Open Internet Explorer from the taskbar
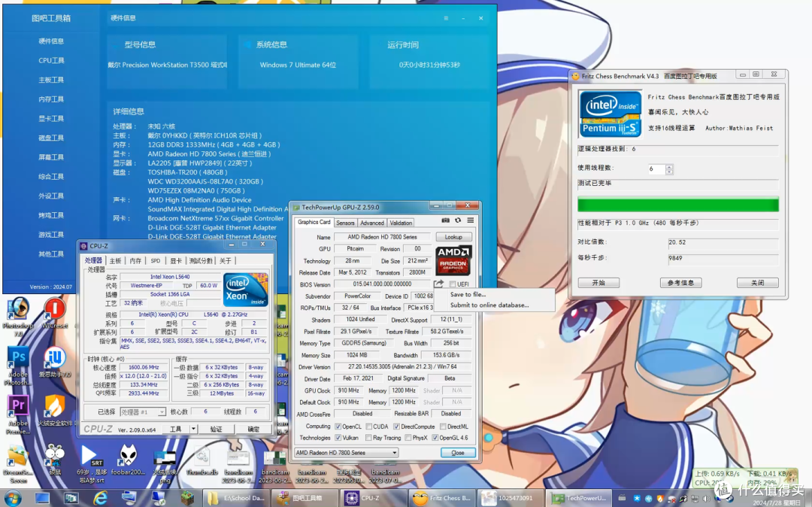Viewport: 812px width, 507px height. [100, 498]
